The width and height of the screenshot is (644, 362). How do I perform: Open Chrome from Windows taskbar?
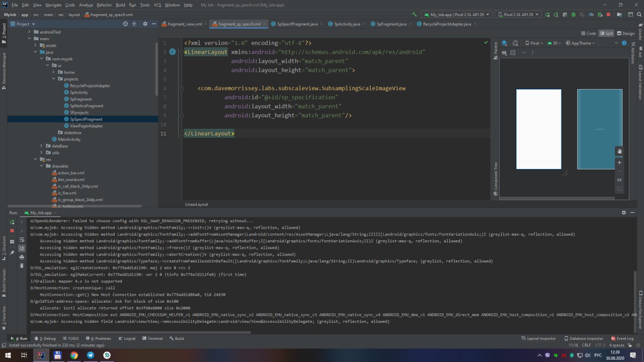click(74, 355)
